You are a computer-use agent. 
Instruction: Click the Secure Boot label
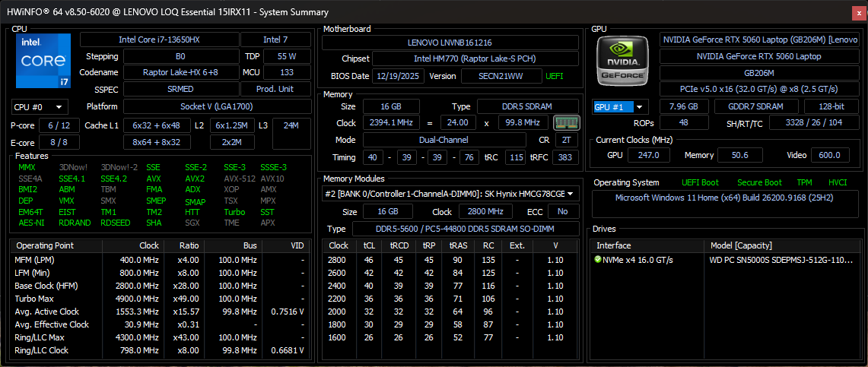click(x=759, y=182)
